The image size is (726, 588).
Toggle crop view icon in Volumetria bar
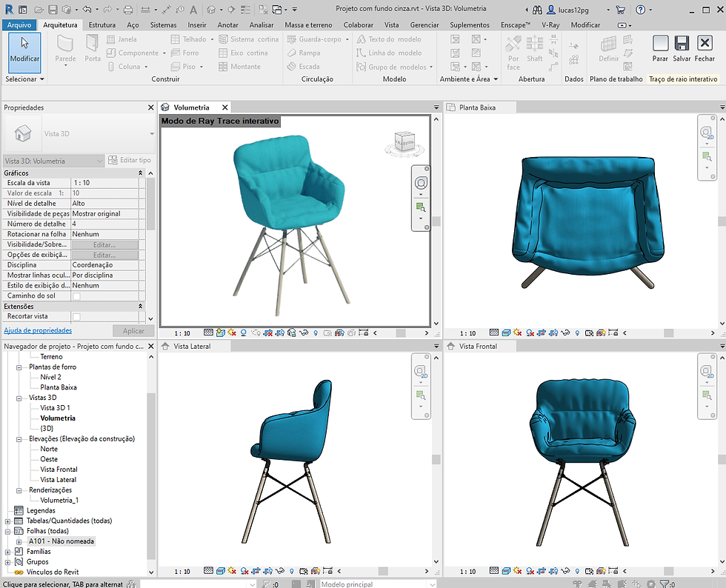tap(267, 333)
